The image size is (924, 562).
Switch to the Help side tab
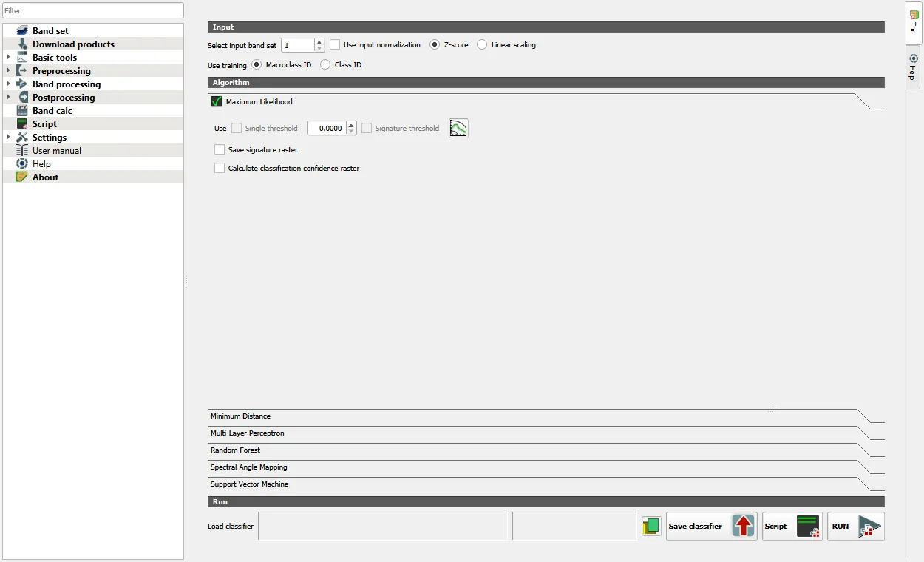914,67
